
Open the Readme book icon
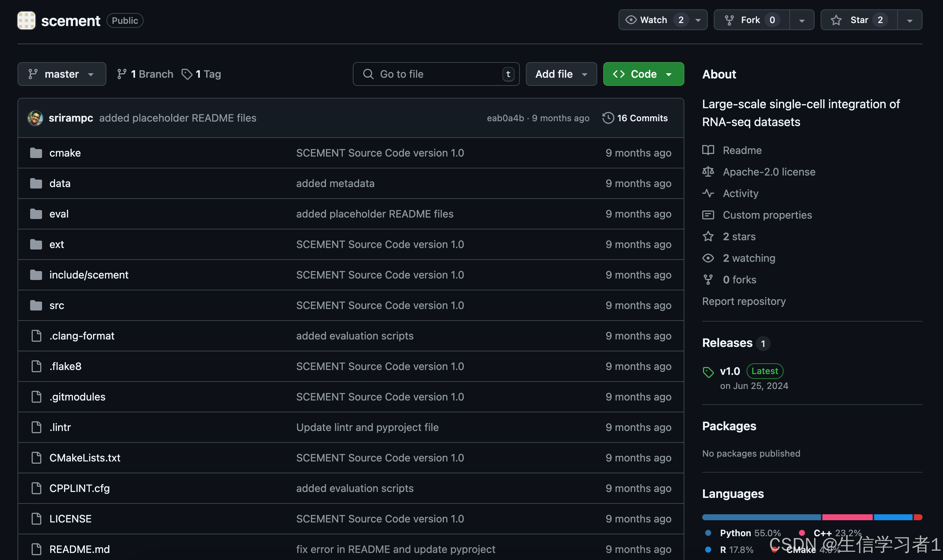pos(708,150)
